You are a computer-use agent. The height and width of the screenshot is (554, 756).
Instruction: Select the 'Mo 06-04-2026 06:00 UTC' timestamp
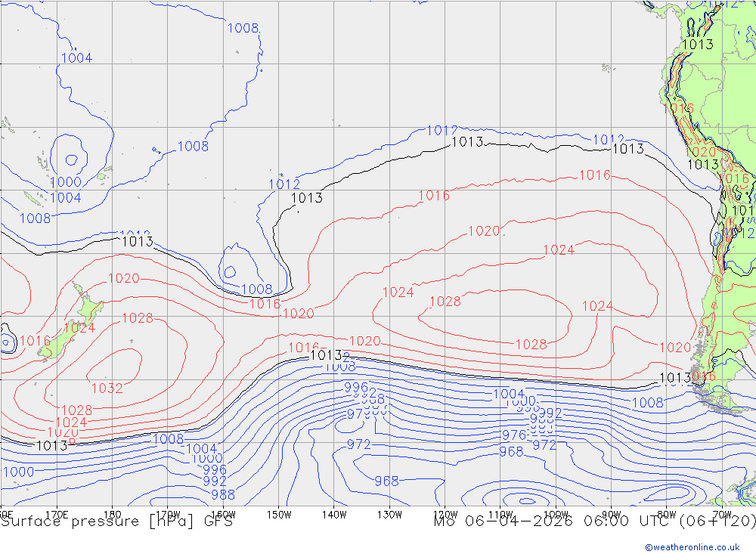tap(553, 522)
